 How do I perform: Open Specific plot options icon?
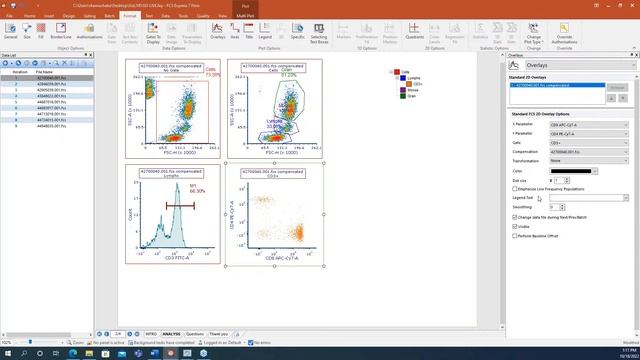click(x=298, y=31)
